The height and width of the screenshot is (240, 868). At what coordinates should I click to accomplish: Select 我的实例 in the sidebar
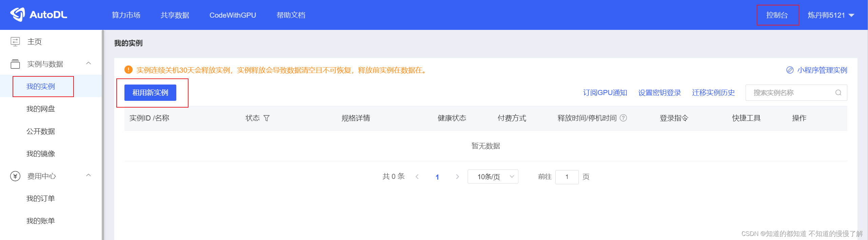point(41,87)
